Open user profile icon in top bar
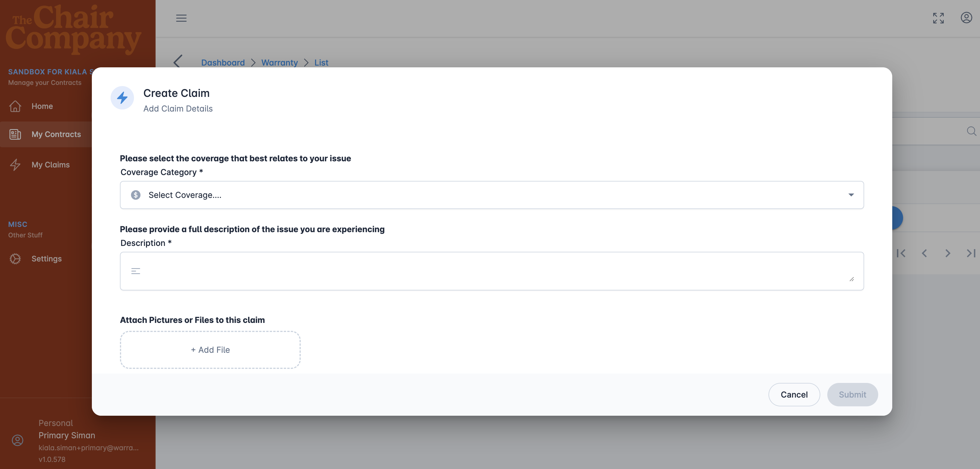980x469 pixels. pyautogui.click(x=966, y=18)
